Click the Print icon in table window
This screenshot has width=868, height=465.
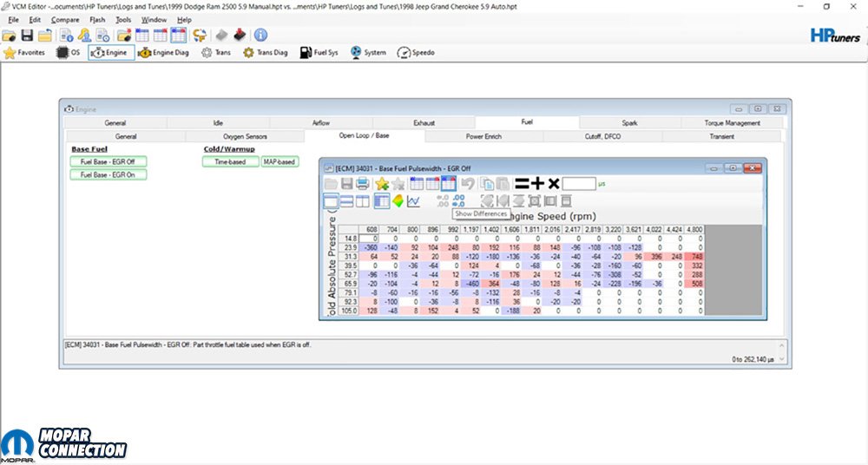tap(363, 184)
